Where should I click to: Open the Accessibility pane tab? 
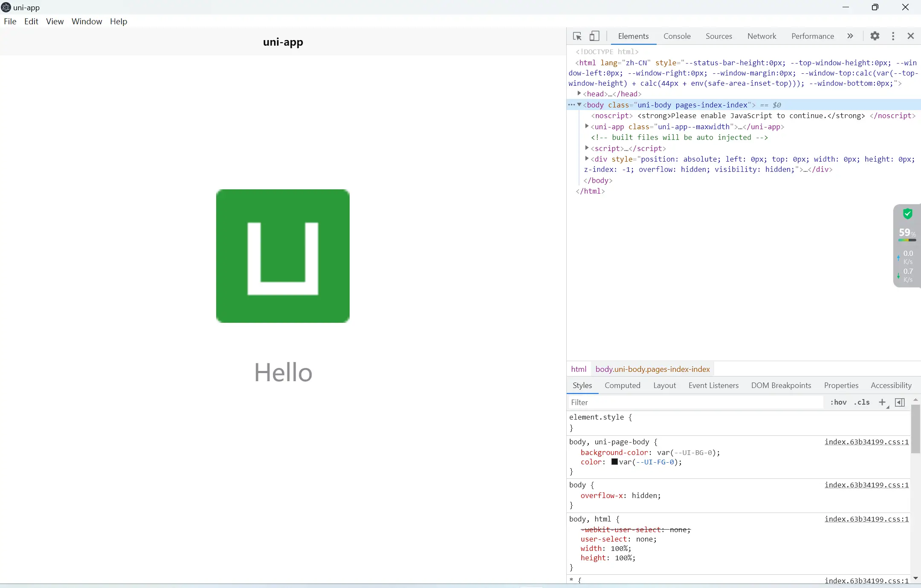click(x=891, y=385)
